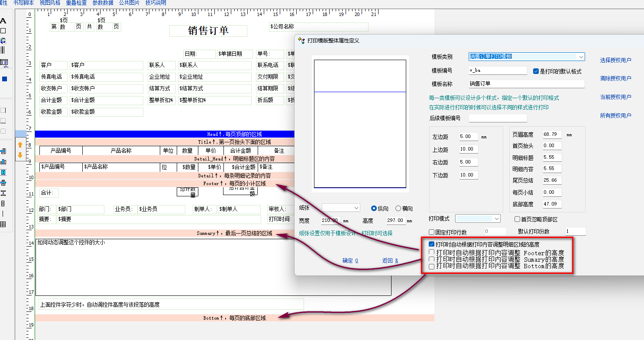644x340 pixels.
Task: Open the 模板类别 dropdown
Action: [x=580, y=57]
